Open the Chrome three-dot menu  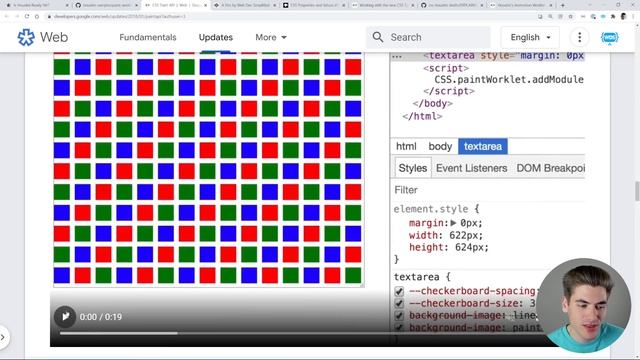pyautogui.click(x=634, y=16)
